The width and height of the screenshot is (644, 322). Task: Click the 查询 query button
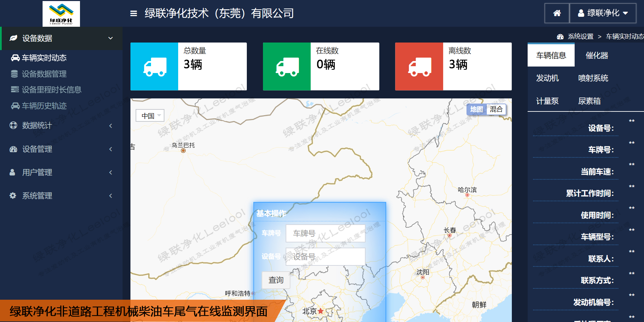click(x=276, y=280)
